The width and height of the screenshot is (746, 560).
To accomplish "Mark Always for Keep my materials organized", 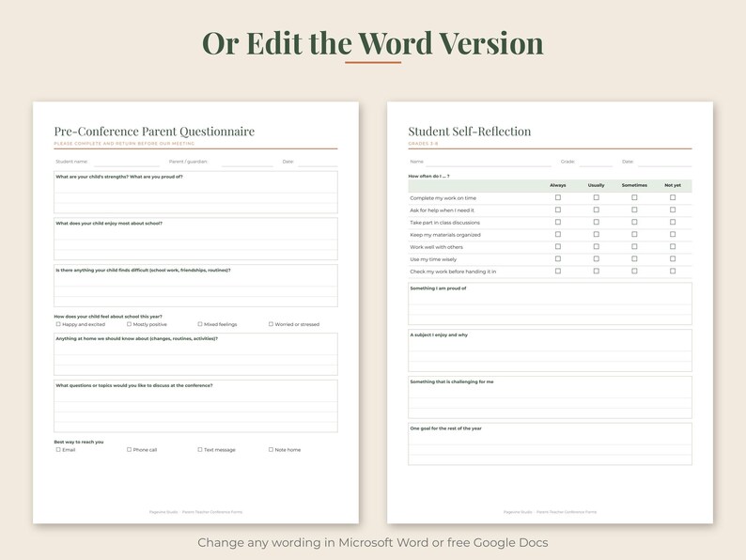I will tap(557, 235).
